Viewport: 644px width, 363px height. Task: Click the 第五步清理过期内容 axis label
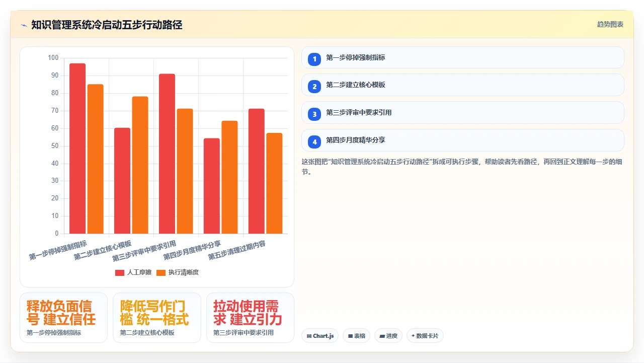pyautogui.click(x=237, y=250)
